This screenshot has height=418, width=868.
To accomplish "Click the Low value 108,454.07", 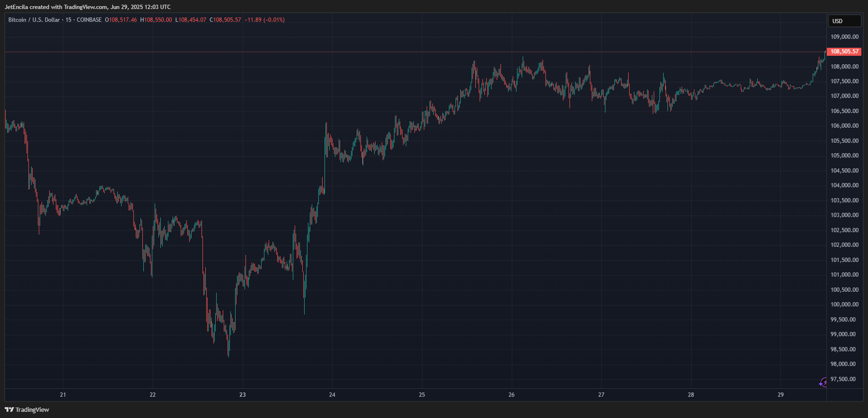I will click(192, 20).
